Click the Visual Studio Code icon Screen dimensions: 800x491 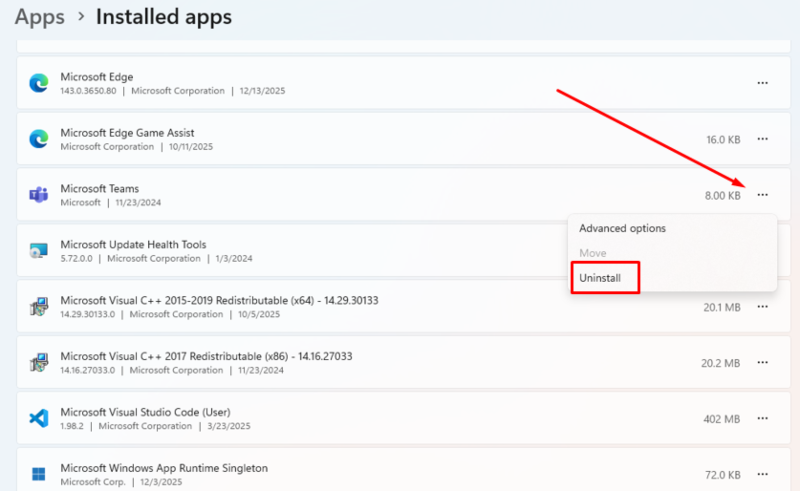point(38,418)
